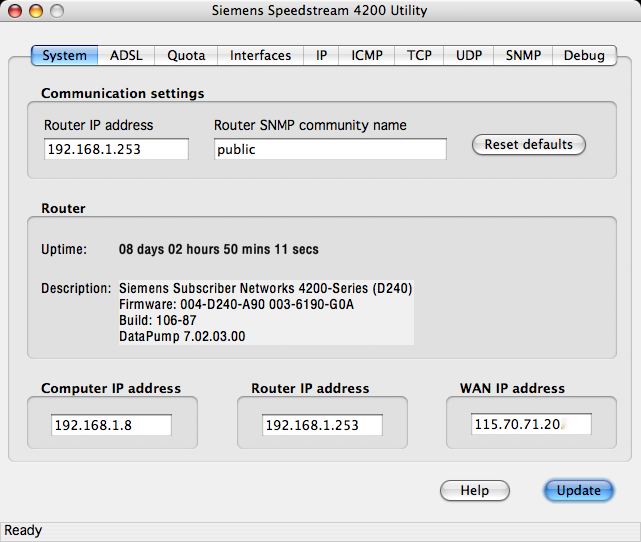Screen dimensions: 641x542
Task: Click the Build: 106-87 line
Action: (157, 320)
